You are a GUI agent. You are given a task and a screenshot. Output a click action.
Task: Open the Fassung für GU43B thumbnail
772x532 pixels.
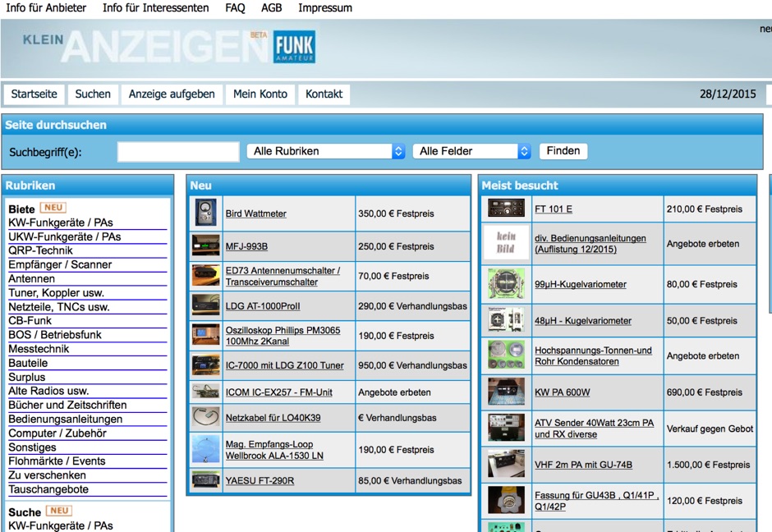506,499
